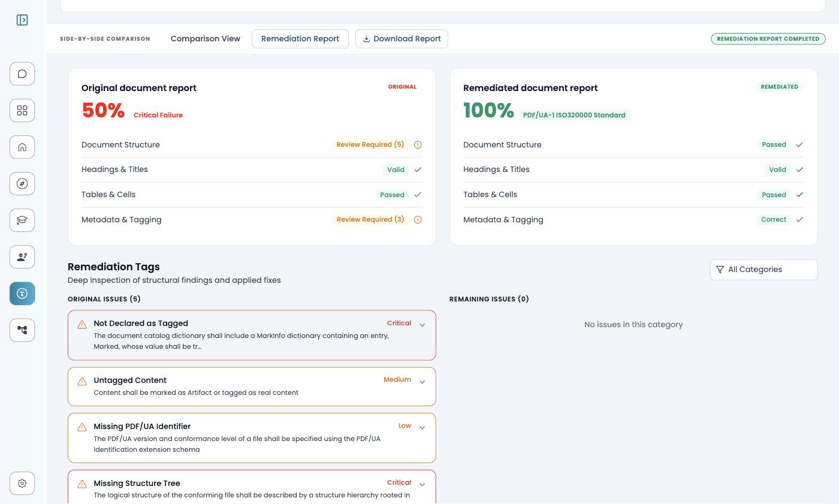
Task: Click the REMEDIATED label badge
Action: (779, 87)
